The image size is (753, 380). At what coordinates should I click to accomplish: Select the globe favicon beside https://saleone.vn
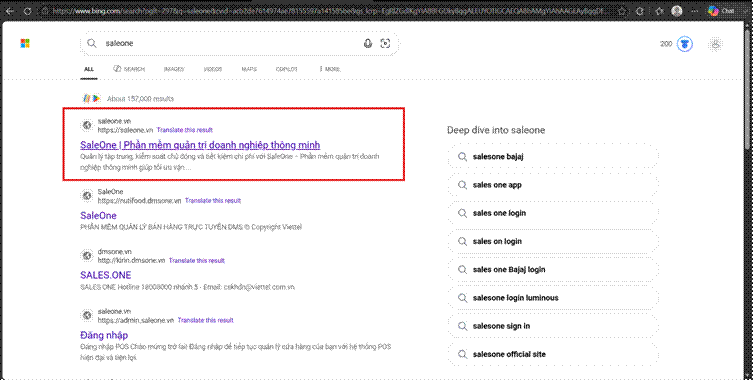click(x=87, y=125)
